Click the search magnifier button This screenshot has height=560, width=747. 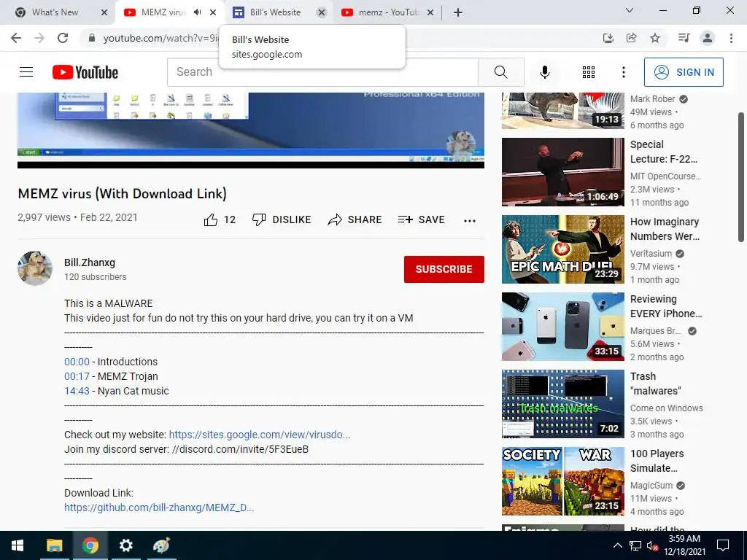[x=500, y=72]
